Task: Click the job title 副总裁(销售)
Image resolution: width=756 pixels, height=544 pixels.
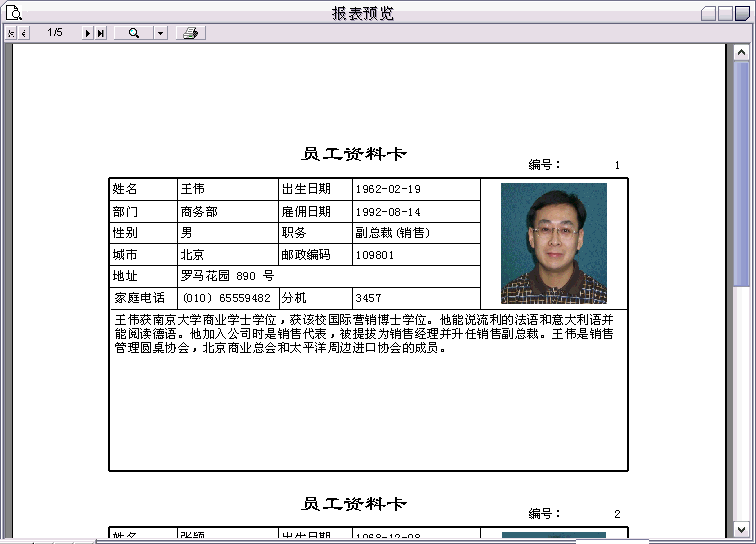Action: (x=392, y=233)
